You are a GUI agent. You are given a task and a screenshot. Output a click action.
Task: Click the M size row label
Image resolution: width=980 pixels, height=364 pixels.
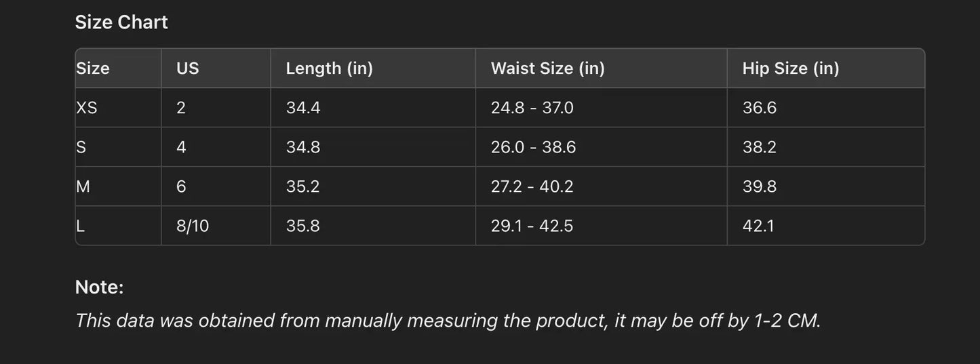pyautogui.click(x=83, y=186)
